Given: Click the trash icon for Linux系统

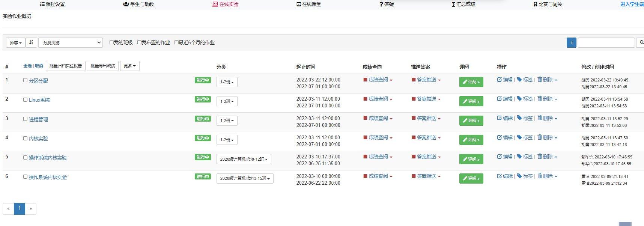Looking at the screenshot, I should (x=539, y=99).
